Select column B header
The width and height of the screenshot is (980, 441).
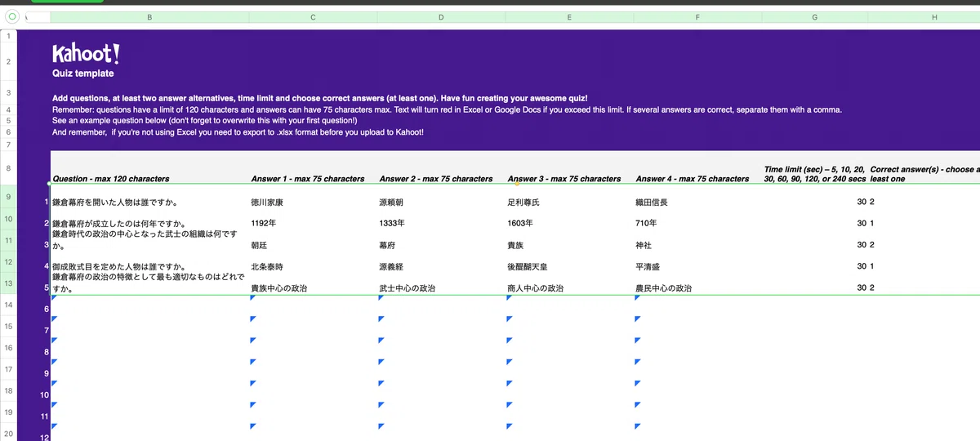click(149, 17)
